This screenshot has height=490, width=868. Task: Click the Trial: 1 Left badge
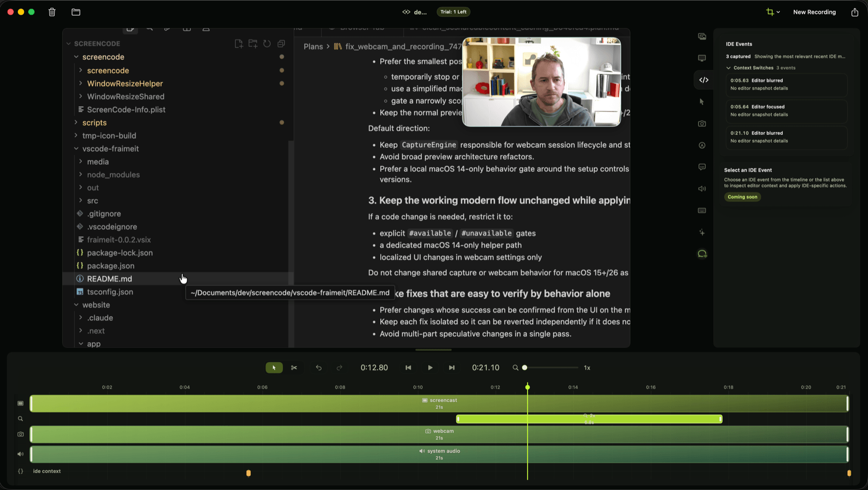click(453, 12)
